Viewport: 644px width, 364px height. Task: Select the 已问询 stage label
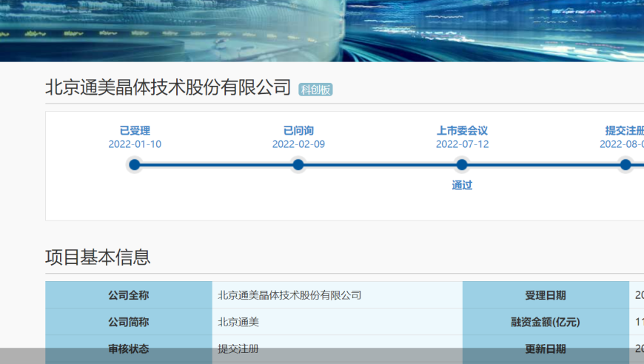pos(298,130)
